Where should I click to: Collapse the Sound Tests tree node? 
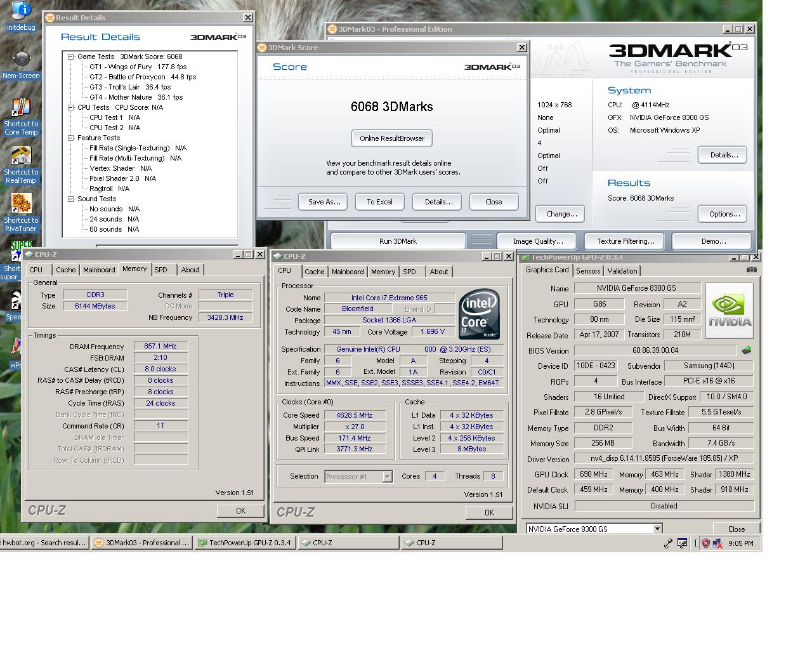pyautogui.click(x=71, y=199)
